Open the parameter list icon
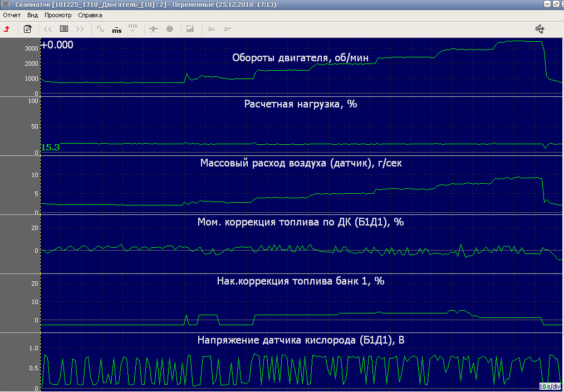This screenshot has width=564, height=392. (x=64, y=29)
